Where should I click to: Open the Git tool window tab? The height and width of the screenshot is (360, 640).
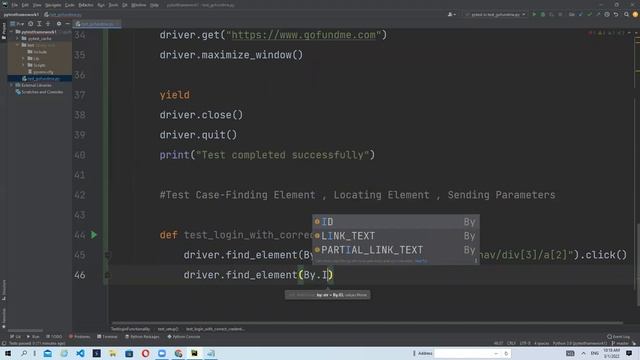point(16,337)
